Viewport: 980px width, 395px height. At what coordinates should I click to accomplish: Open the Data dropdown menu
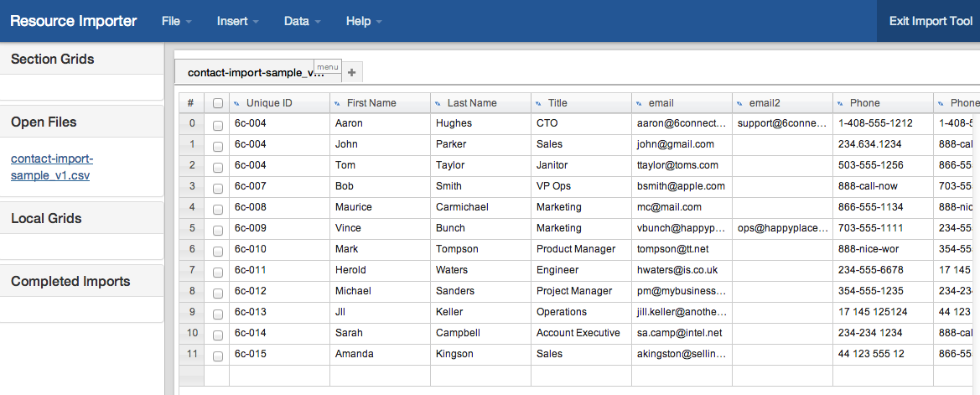(302, 21)
